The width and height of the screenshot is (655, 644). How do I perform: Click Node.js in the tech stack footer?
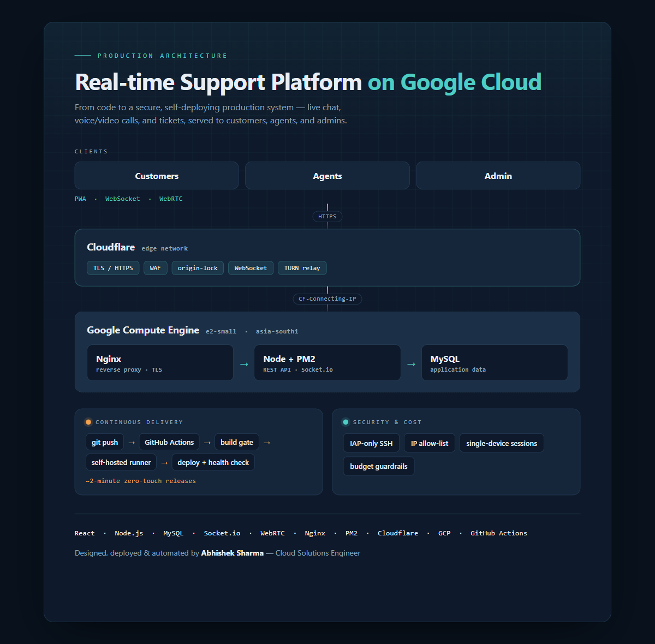click(x=129, y=533)
